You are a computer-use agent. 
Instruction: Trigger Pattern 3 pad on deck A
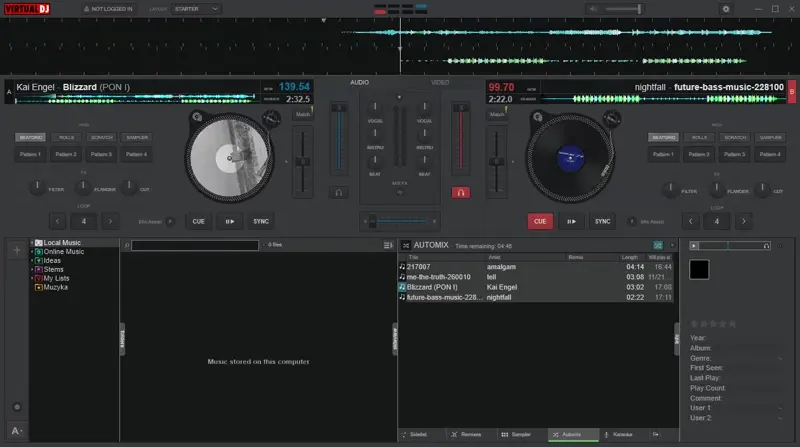coord(102,154)
